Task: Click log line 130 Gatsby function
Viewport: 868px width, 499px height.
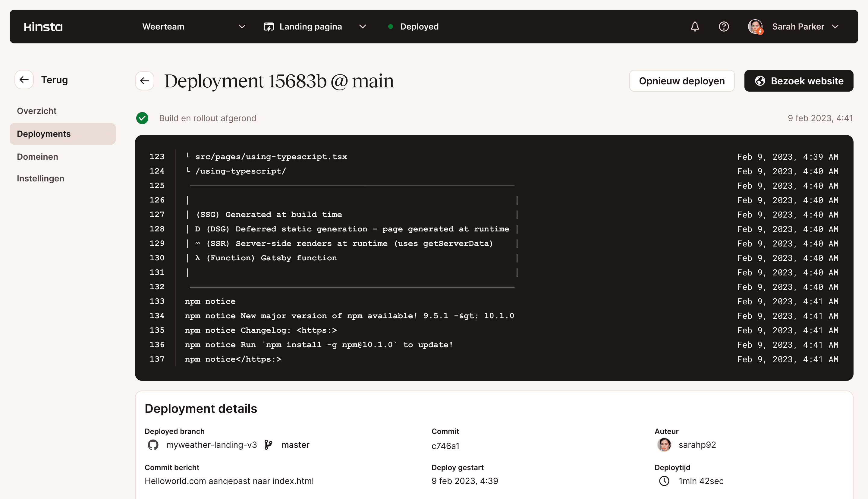Action: [x=266, y=257]
